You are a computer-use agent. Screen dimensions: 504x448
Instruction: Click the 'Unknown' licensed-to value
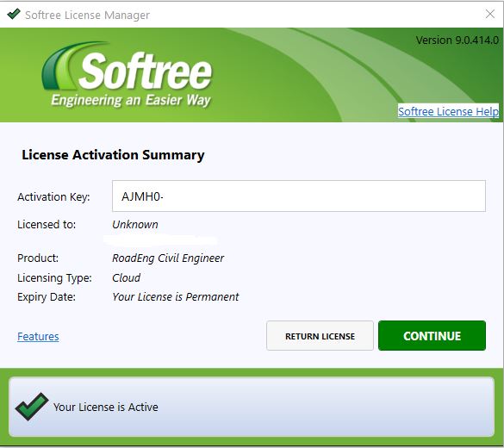tap(135, 224)
